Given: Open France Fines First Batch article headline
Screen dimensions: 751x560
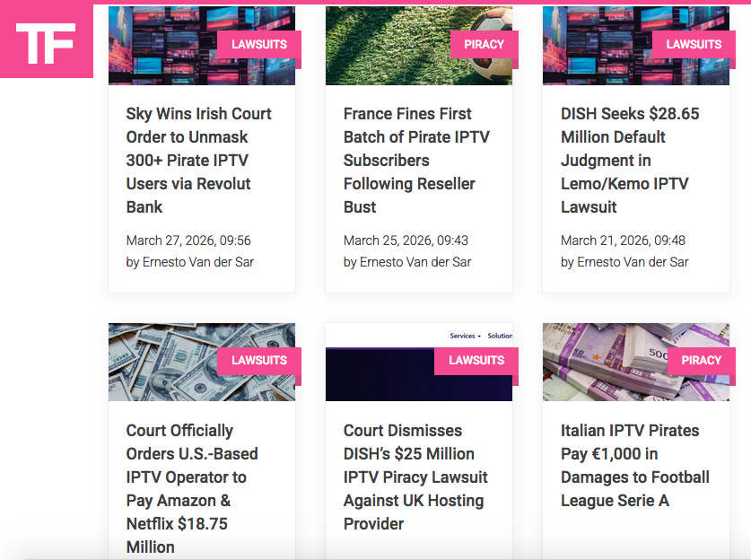Looking at the screenshot, I should coord(416,161).
